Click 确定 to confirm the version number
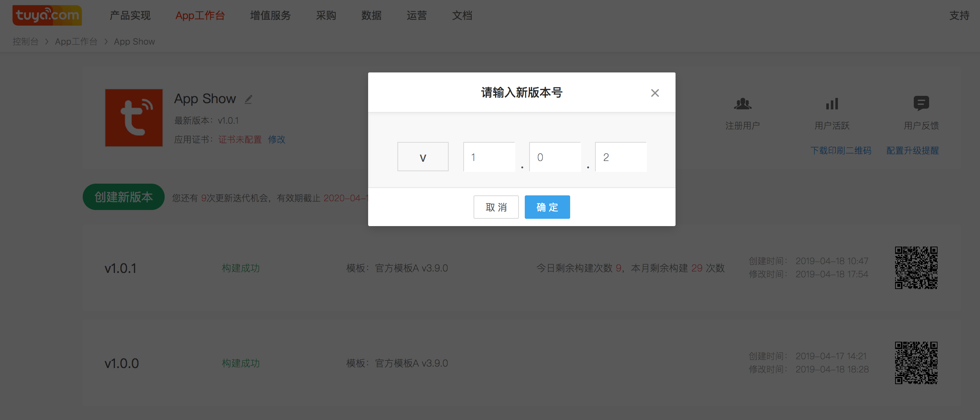Viewport: 980px width, 420px height. click(x=547, y=207)
